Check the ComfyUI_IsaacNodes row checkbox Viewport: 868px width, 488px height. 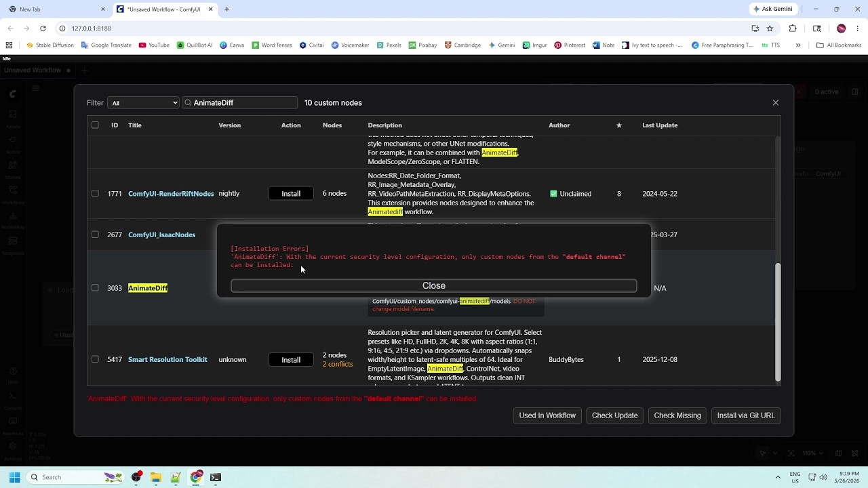click(95, 235)
